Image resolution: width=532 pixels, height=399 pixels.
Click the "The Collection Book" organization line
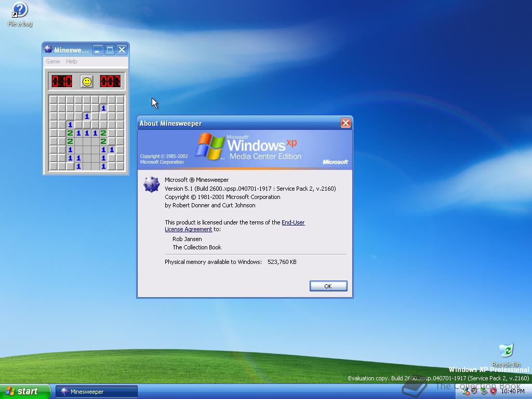coord(197,247)
